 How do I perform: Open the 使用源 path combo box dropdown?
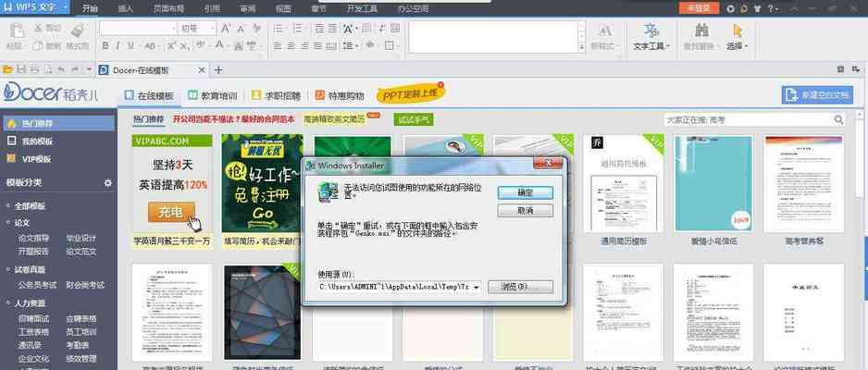pyautogui.click(x=477, y=287)
